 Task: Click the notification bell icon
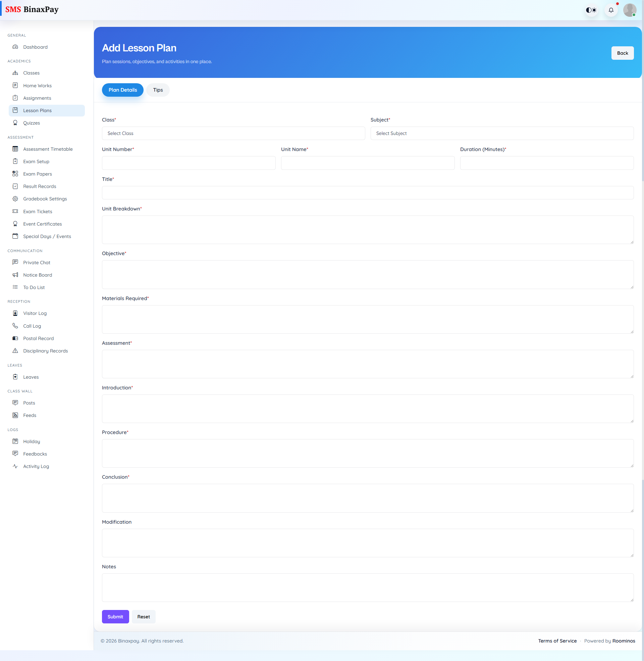point(611,10)
